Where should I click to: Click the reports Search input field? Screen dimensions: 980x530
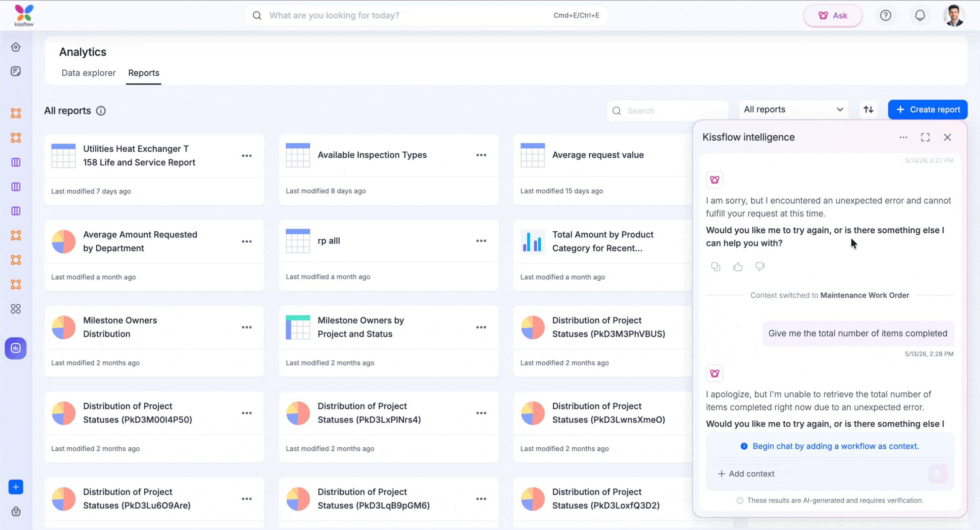click(668, 111)
